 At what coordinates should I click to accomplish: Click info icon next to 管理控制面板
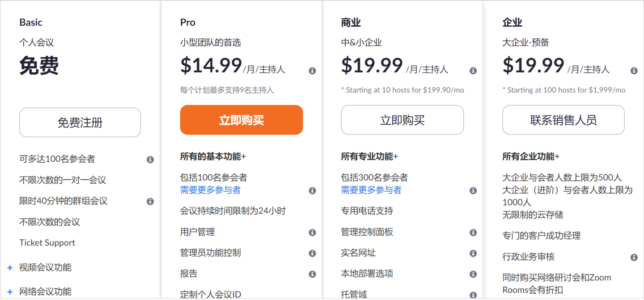click(x=473, y=232)
